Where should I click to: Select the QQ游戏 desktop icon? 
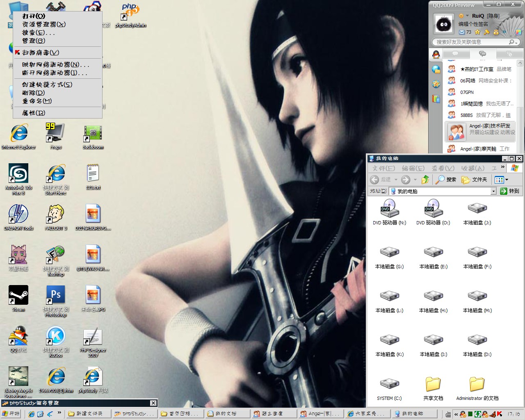click(18, 339)
